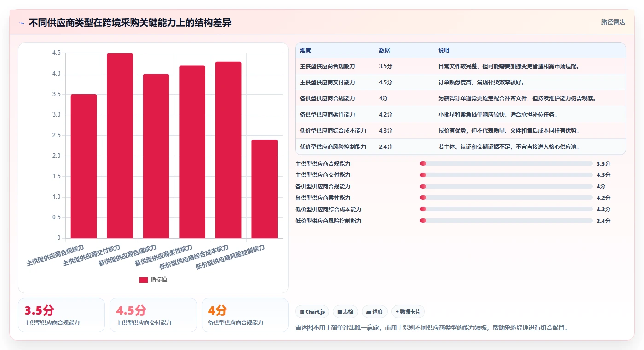Click the 主供型供应商交付能力 bar in chart

[x=120, y=146]
